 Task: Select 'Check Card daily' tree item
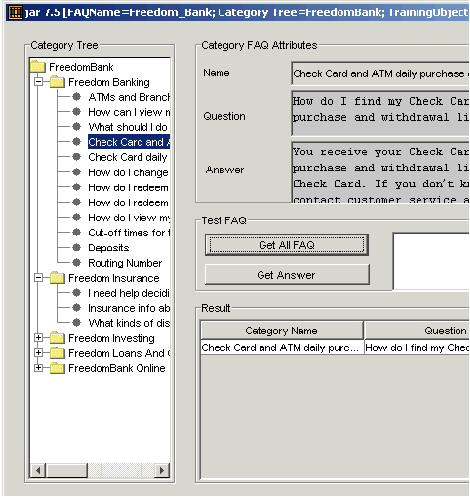click(x=128, y=157)
